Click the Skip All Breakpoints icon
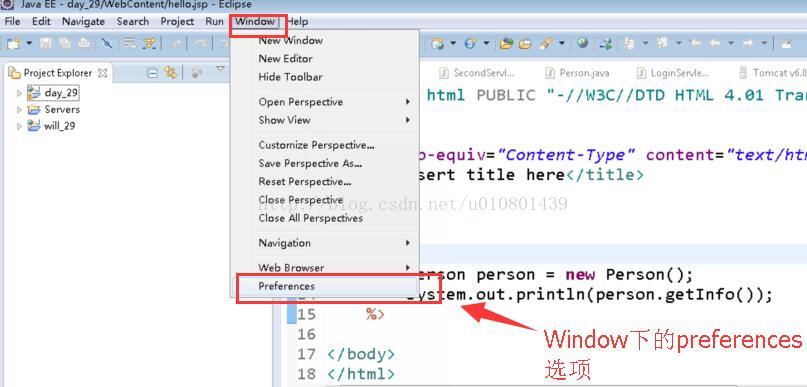 [107, 44]
